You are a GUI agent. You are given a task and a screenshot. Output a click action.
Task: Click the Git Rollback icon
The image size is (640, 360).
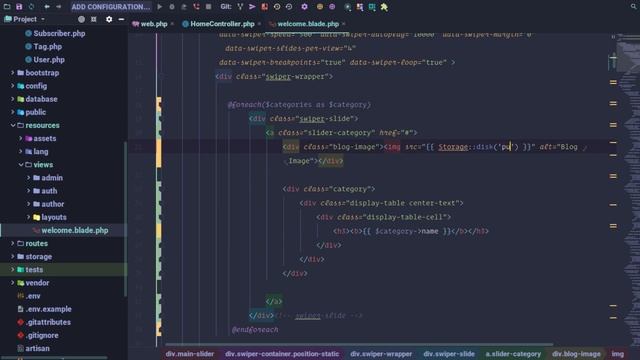289,7
